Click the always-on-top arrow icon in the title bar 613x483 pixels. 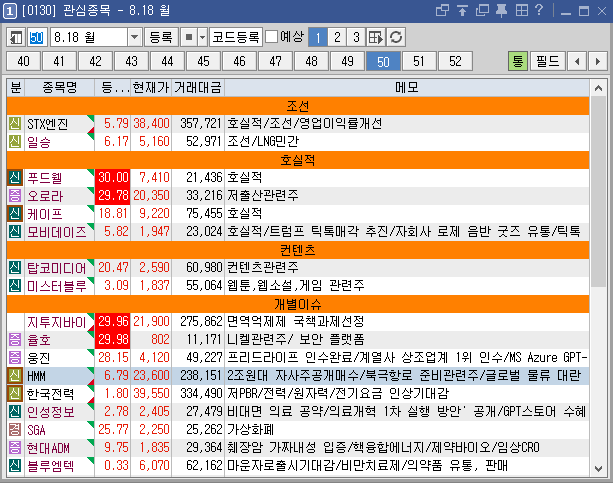click(462, 10)
